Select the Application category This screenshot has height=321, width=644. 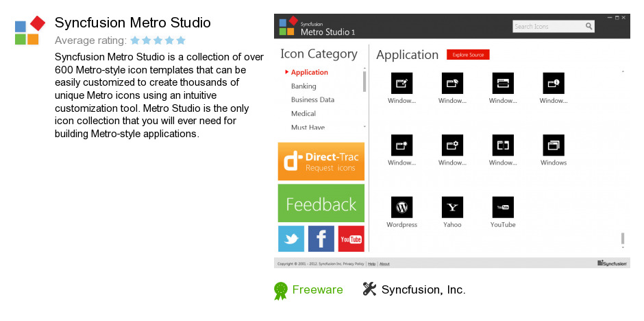[309, 72]
